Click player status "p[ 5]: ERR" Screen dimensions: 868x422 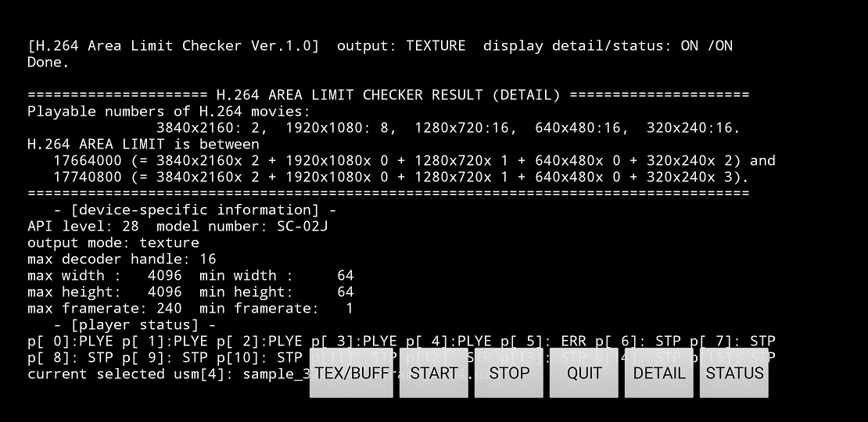pyautogui.click(x=543, y=342)
